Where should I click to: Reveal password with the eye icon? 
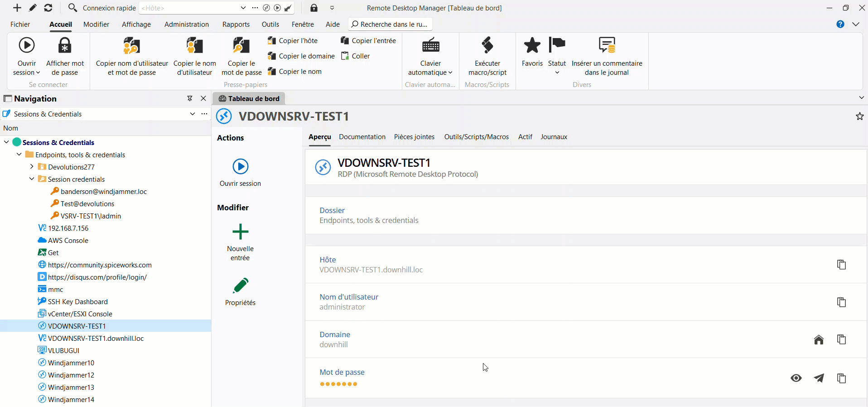coord(796,378)
